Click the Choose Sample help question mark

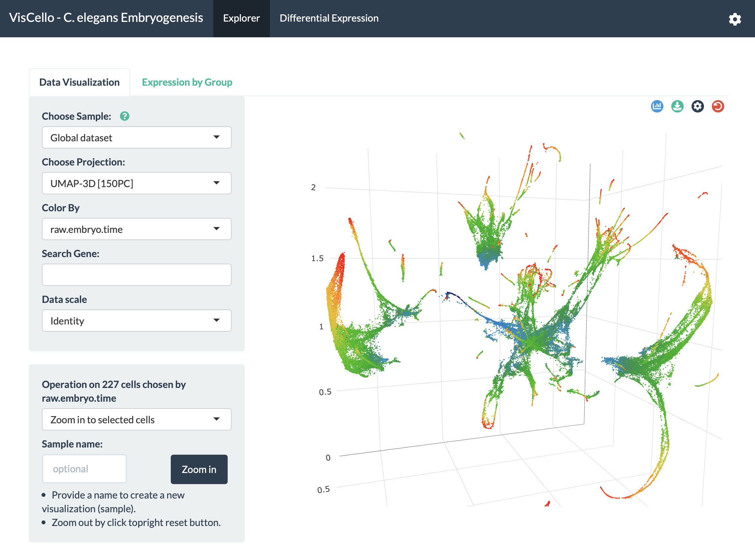point(124,116)
